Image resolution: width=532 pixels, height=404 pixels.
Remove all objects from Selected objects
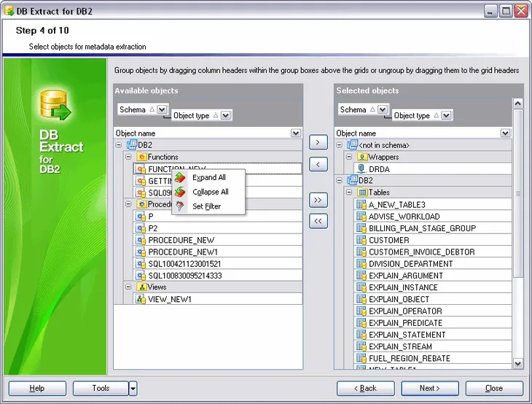click(318, 222)
